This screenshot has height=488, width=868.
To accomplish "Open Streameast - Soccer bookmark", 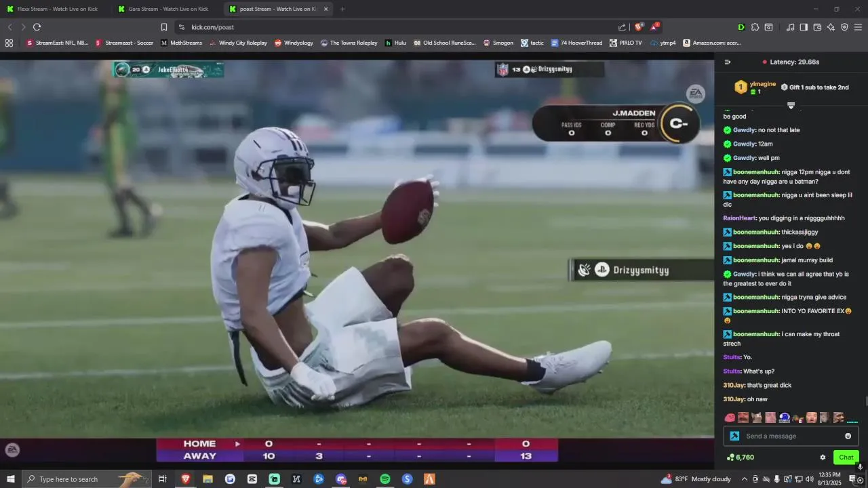I will point(124,43).
